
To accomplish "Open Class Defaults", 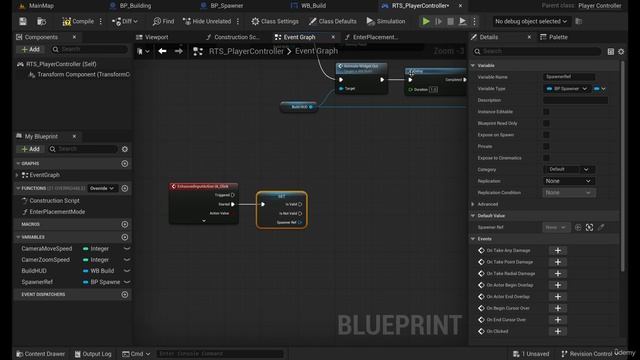I will point(333,21).
